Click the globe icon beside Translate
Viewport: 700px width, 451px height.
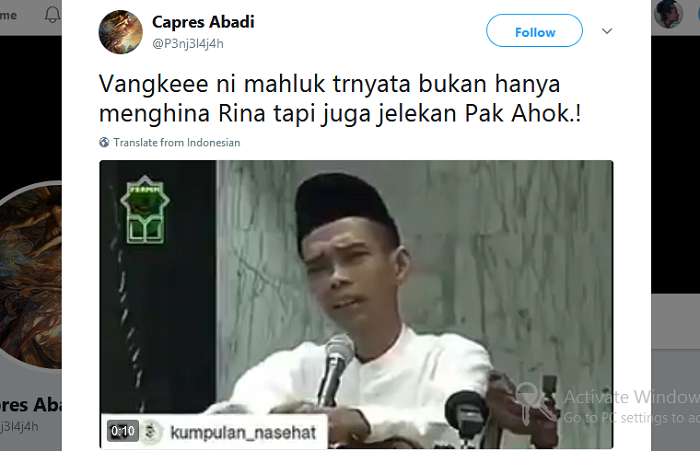104,142
